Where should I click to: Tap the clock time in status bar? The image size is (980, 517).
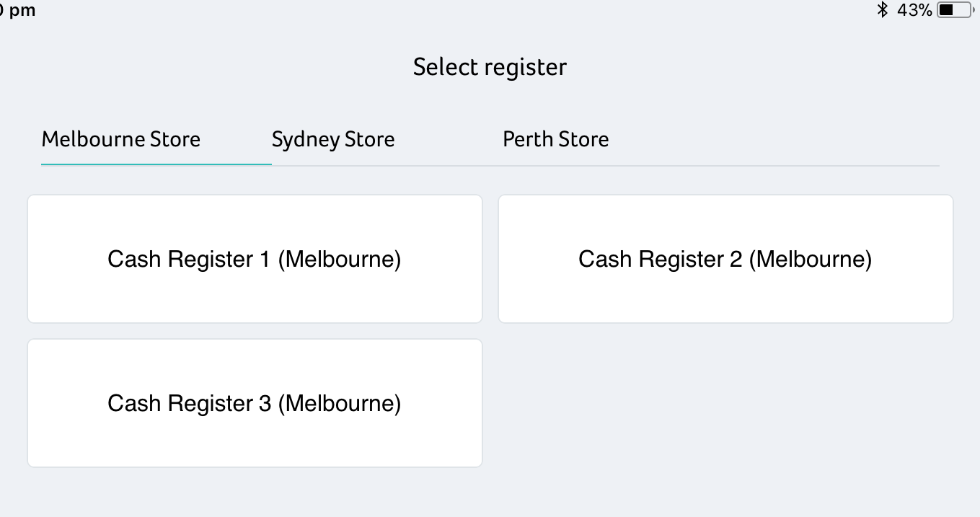click(x=17, y=10)
